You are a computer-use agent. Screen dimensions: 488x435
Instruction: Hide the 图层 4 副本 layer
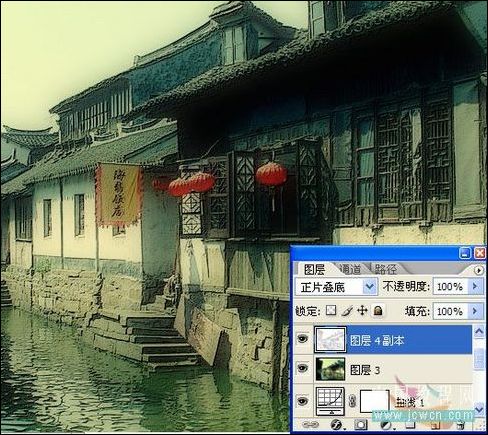pyautogui.click(x=302, y=339)
